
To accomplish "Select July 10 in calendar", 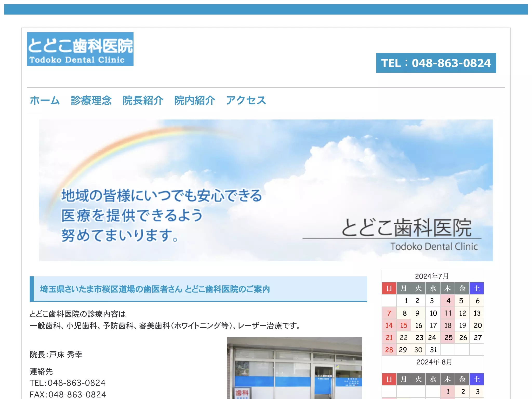I will pos(433,313).
